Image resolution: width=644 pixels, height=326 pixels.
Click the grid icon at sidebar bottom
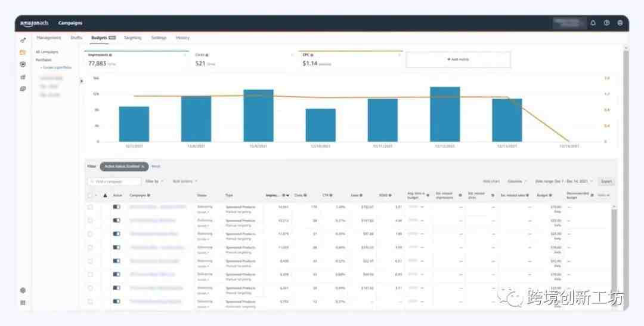[23, 303]
